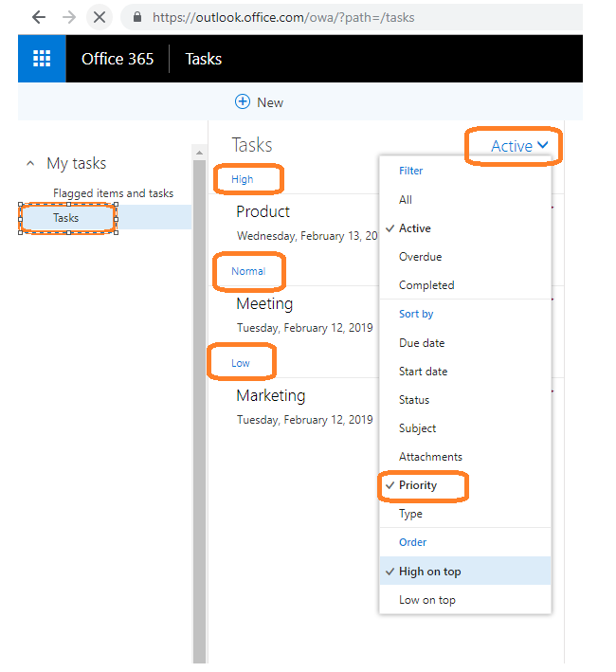Click the padlock icon in the address bar
The height and width of the screenshot is (672, 616).
click(x=137, y=17)
